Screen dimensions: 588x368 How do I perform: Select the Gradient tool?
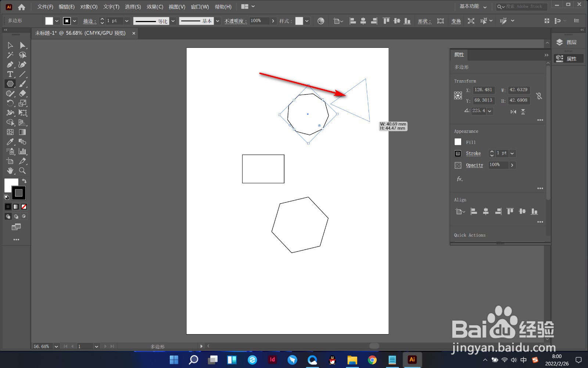pyautogui.click(x=23, y=132)
